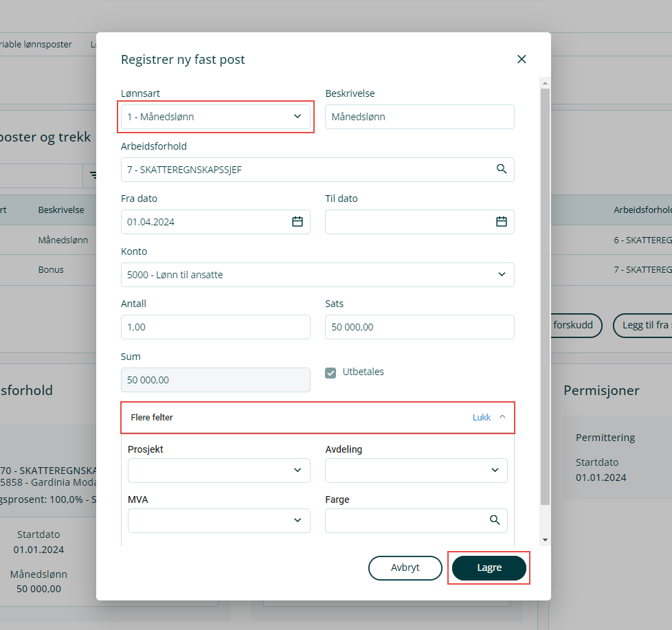
Task: Click the filter icon behind the dialog
Action: 91,176
